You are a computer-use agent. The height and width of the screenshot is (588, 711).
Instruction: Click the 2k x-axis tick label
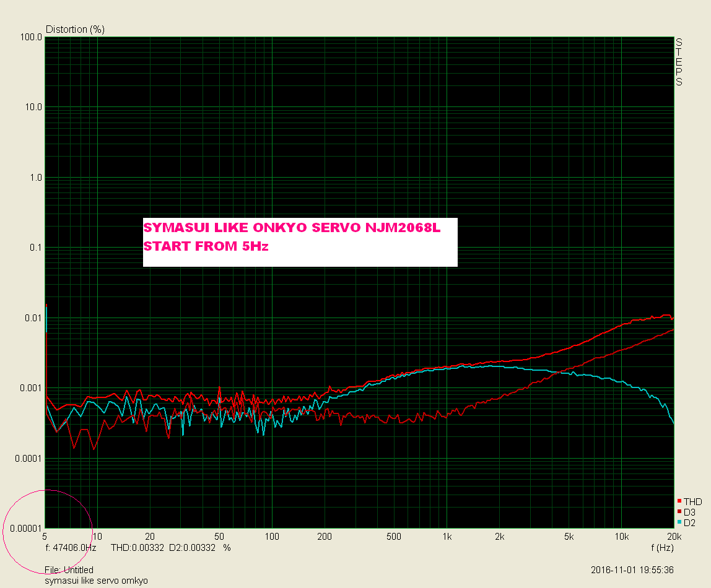(x=500, y=537)
